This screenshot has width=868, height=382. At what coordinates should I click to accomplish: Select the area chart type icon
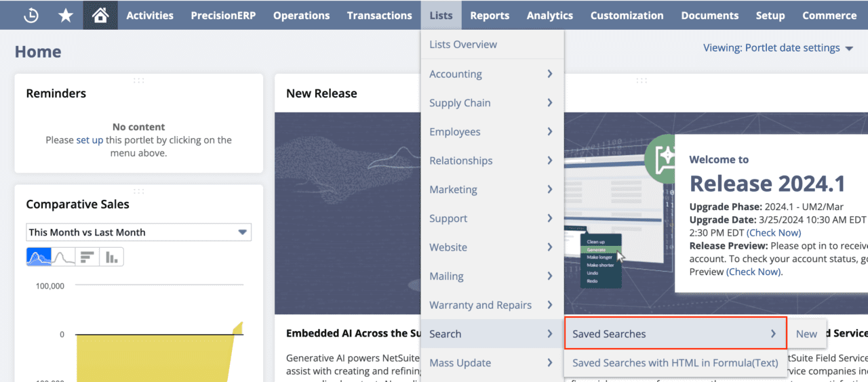pos(39,257)
